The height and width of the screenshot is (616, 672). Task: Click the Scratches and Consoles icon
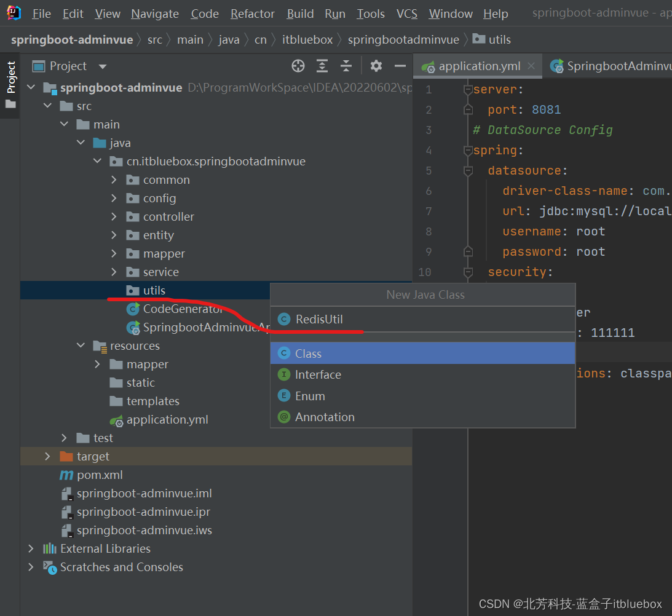(50, 567)
